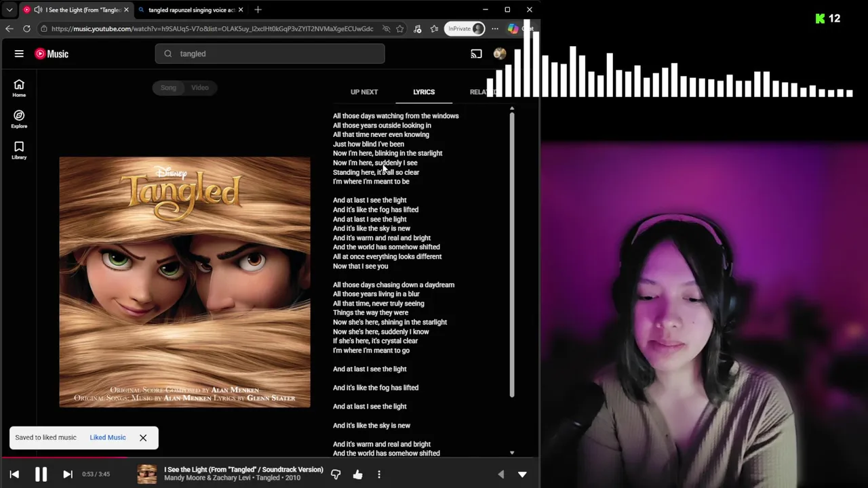Click lyric 'I'm where I'm meant to go'
The image size is (868, 488).
pos(372,350)
